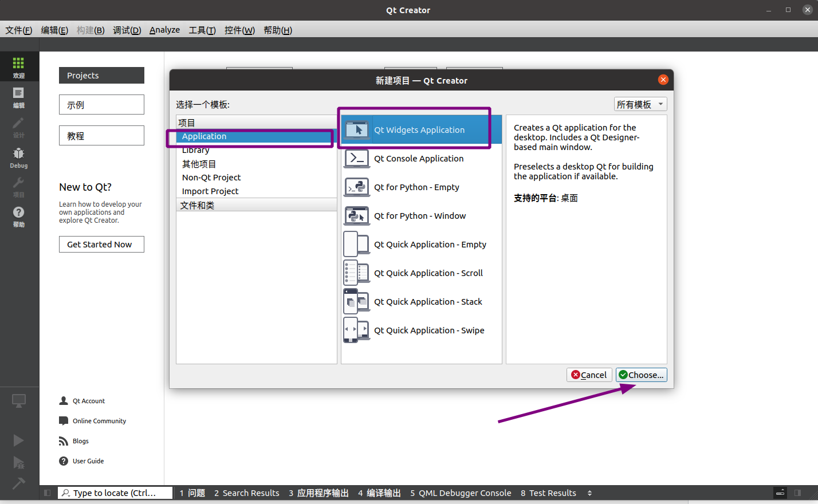Switch to Search Results output tab
The height and width of the screenshot is (504, 818).
(x=247, y=493)
